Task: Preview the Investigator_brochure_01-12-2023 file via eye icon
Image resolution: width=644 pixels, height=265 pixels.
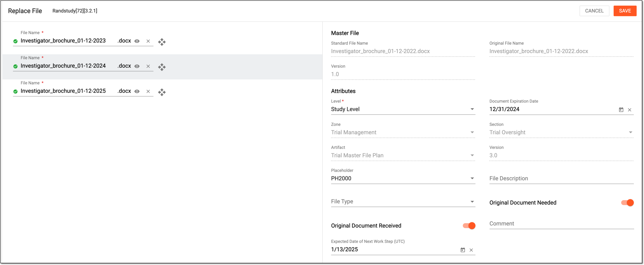Action: (x=137, y=41)
